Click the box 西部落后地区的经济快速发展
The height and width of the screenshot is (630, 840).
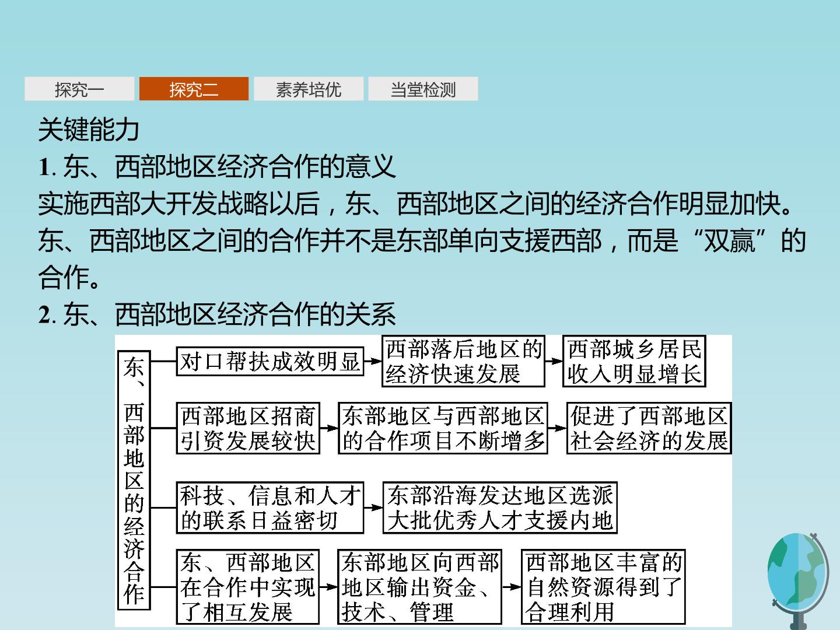click(x=464, y=361)
